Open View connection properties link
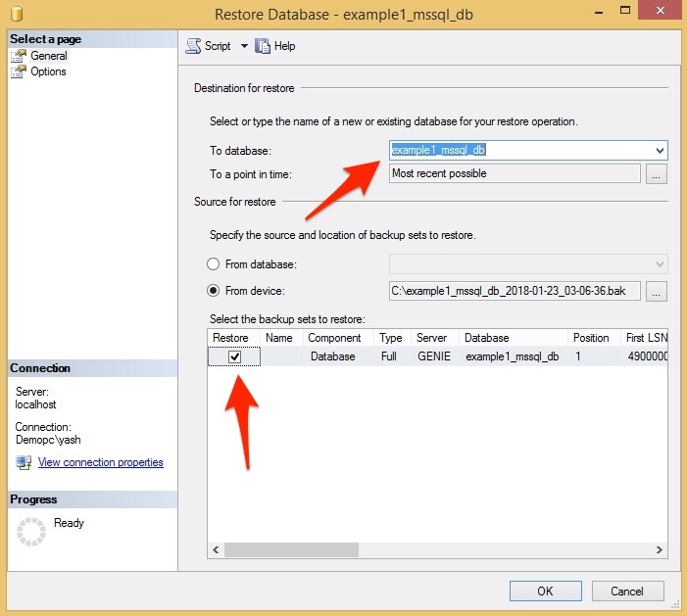 pyautogui.click(x=100, y=462)
